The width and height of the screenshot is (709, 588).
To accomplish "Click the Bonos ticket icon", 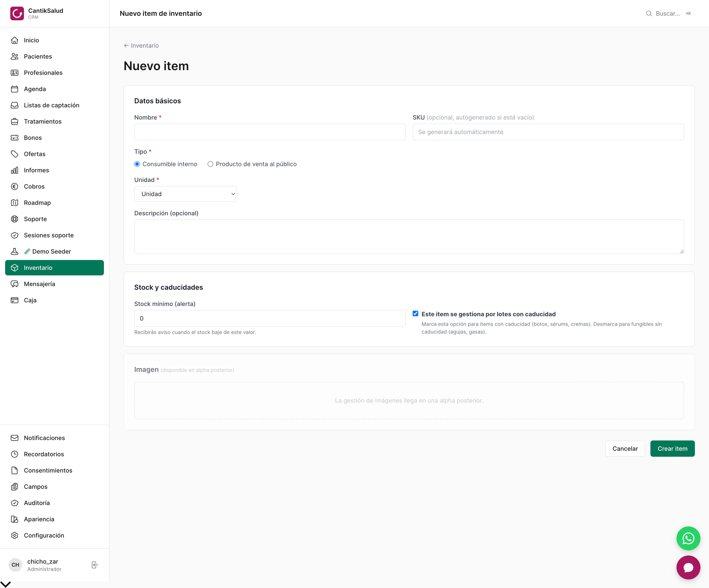I will 15,138.
